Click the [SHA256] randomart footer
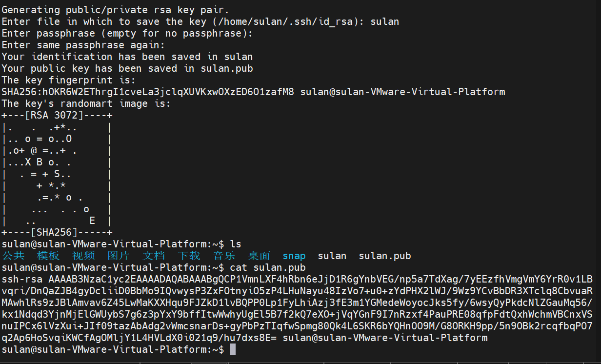Viewport: 601px width, 364px height. tap(57, 232)
